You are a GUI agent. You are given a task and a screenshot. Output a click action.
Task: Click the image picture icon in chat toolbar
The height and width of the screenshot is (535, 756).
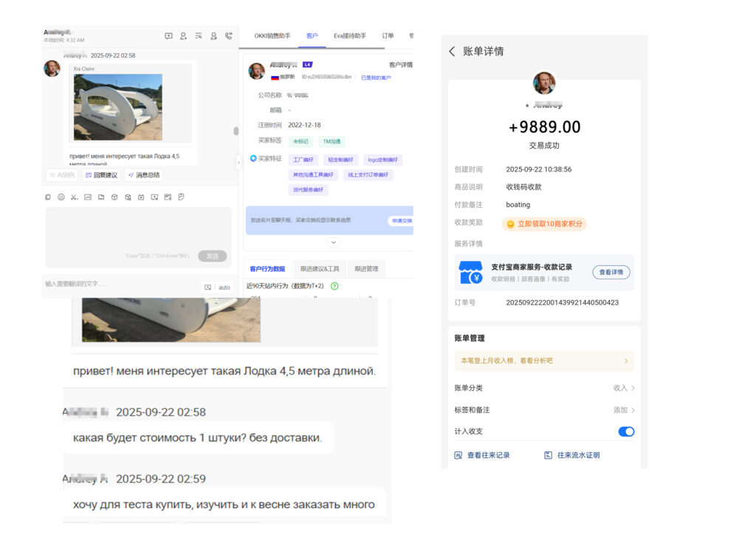point(88,197)
